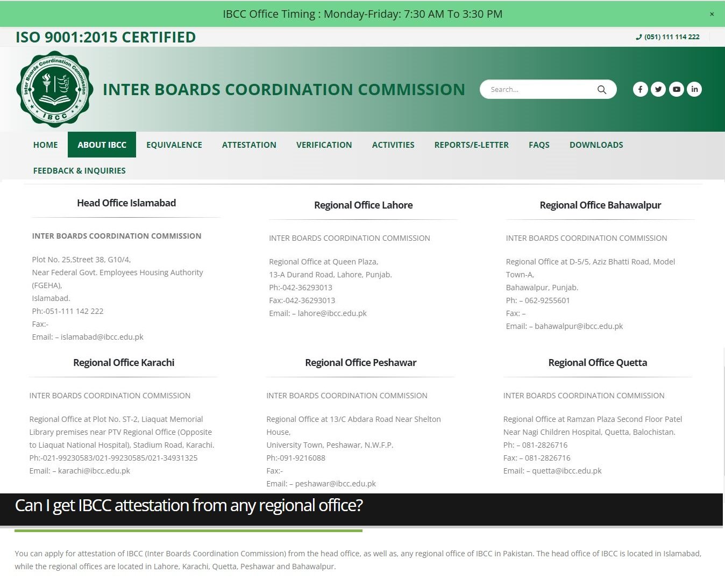725x588 pixels.
Task: Open FEEDBACK & INQUIRIES
Action: pyautogui.click(x=79, y=170)
